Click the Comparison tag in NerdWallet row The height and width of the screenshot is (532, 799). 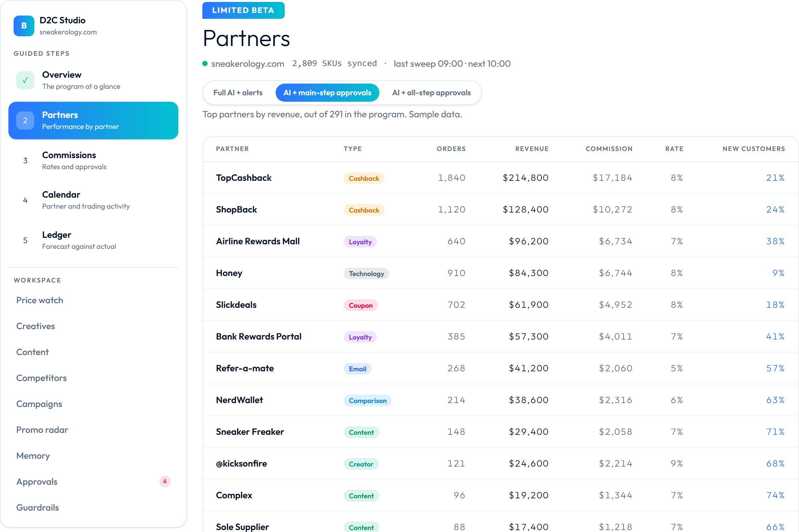pos(368,400)
